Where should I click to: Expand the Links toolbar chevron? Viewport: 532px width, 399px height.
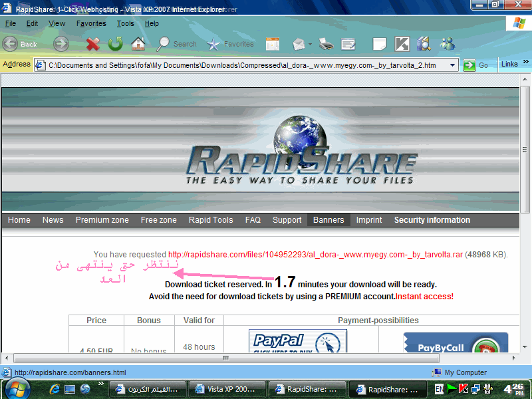click(x=525, y=62)
